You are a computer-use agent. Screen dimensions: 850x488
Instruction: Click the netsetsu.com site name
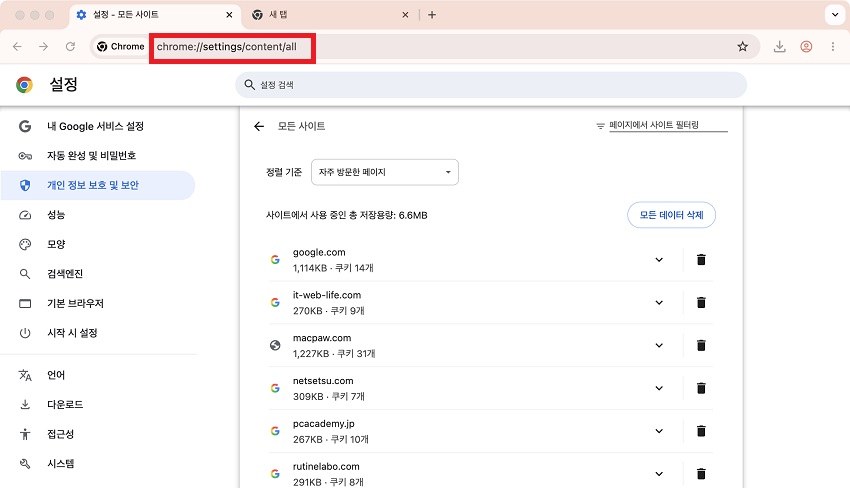pyautogui.click(x=323, y=381)
